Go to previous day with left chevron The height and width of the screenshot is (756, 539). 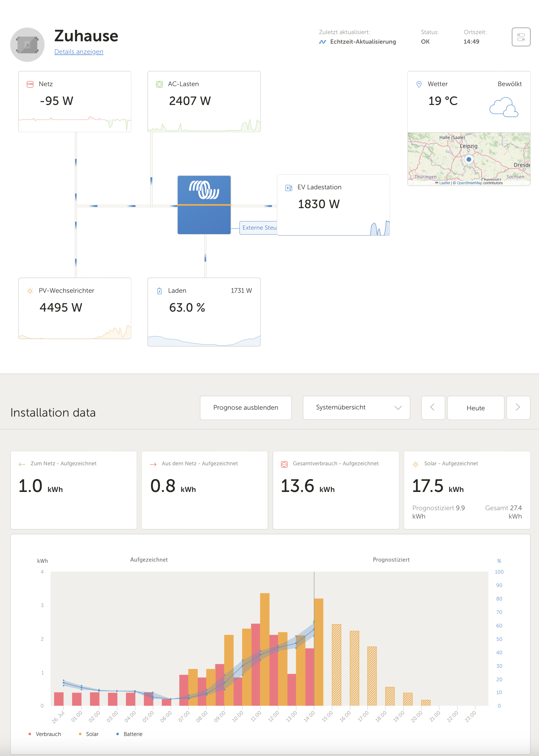click(x=433, y=408)
